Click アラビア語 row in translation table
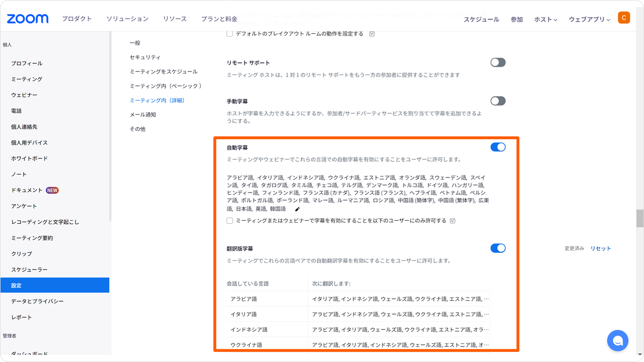 [x=358, y=299]
